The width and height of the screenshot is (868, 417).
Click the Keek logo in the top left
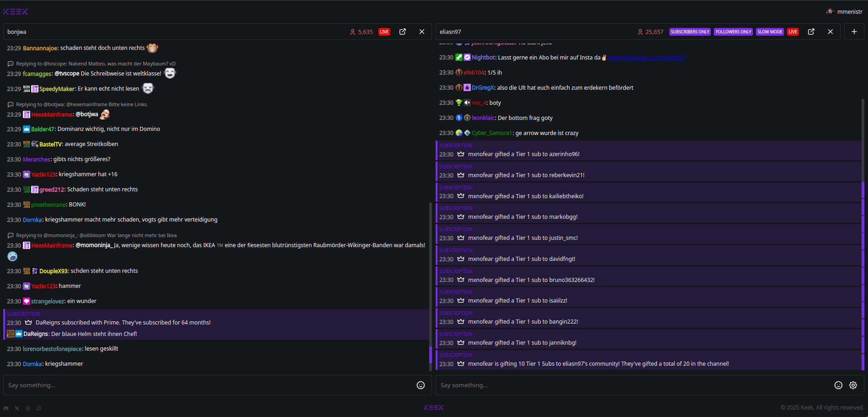pos(15,11)
